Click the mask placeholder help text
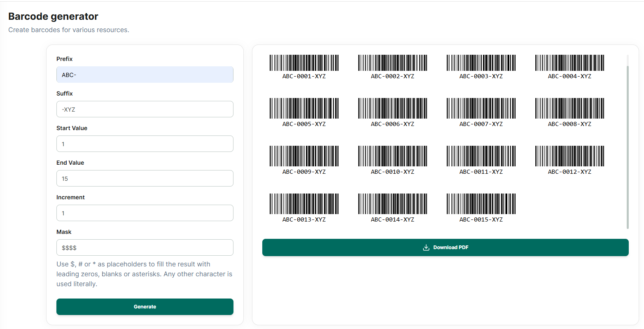 145,274
